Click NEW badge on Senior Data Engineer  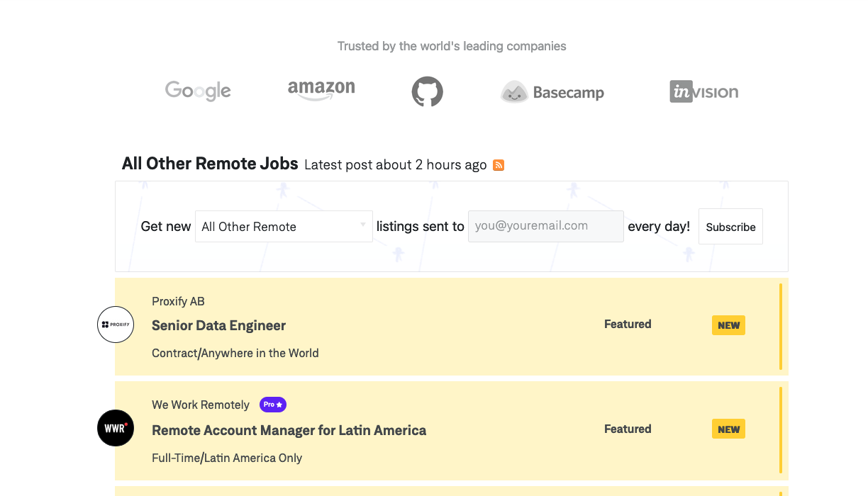pyautogui.click(x=728, y=325)
